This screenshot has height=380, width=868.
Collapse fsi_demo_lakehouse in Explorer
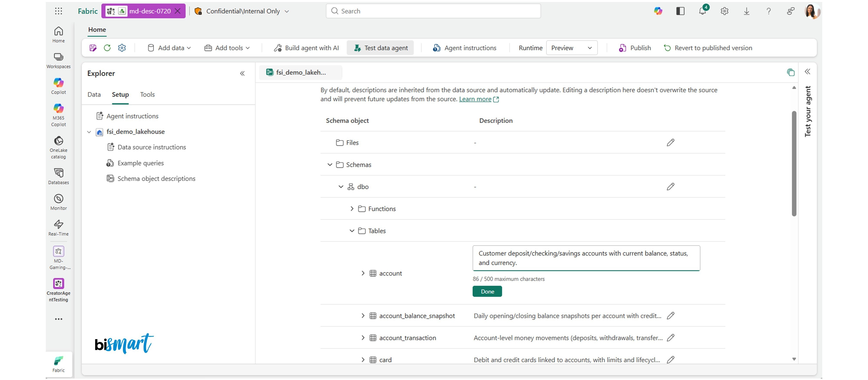click(x=89, y=132)
